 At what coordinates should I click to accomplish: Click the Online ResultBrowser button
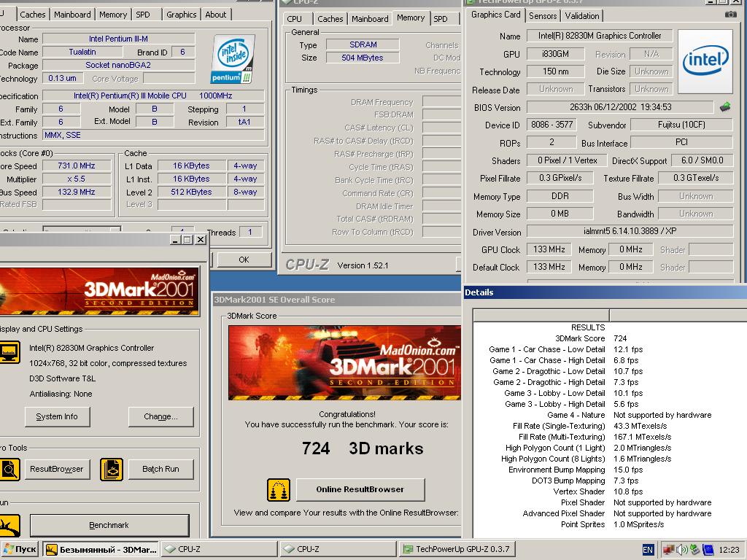360,489
